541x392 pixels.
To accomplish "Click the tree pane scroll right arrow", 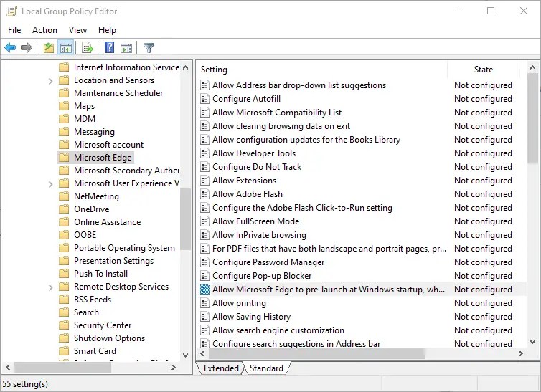I will point(174,367).
